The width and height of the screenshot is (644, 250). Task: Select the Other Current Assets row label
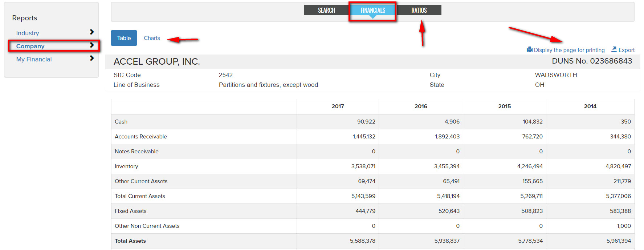point(141,181)
